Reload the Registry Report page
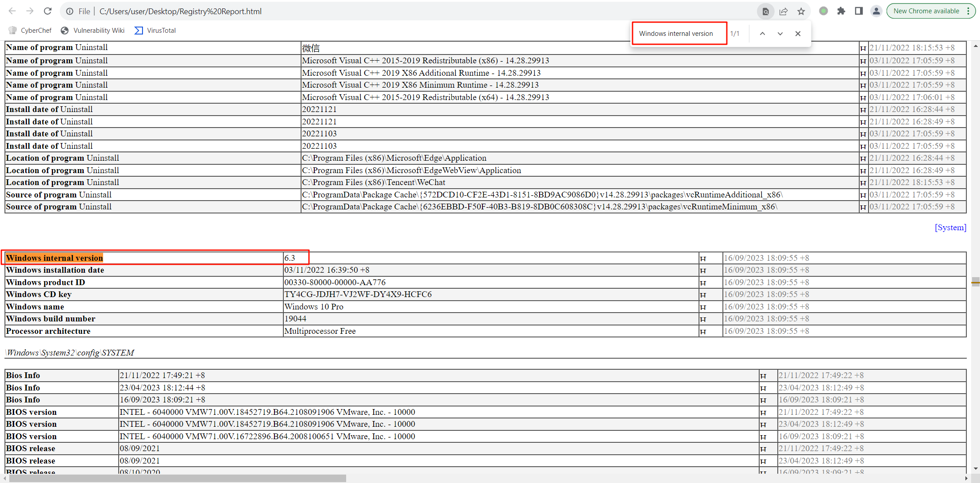 tap(48, 11)
